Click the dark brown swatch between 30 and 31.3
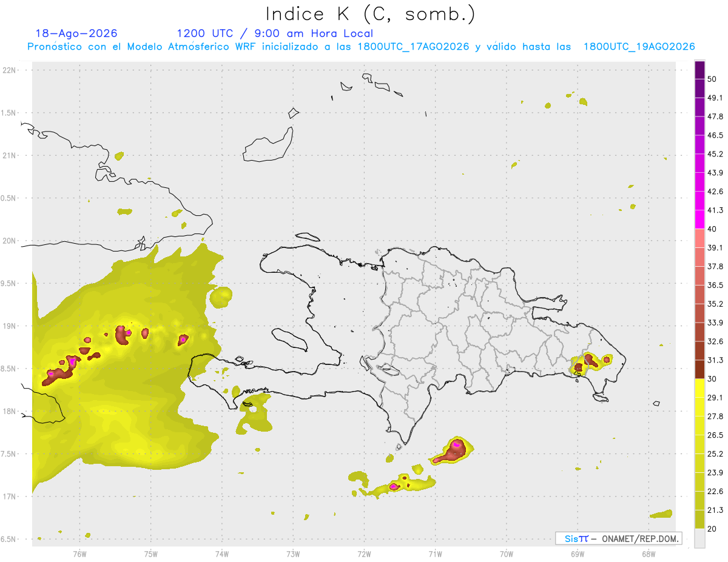This screenshot has height=562, width=728. point(699,370)
